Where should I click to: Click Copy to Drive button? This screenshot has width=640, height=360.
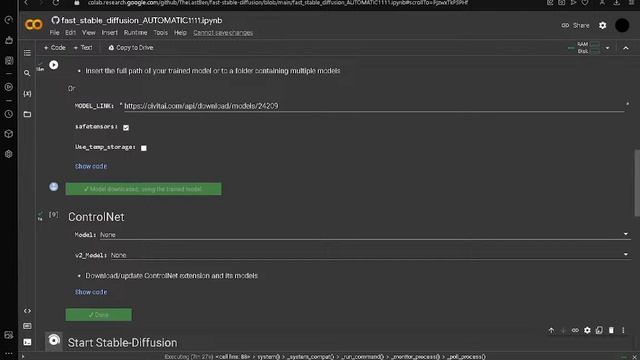pyautogui.click(x=131, y=48)
